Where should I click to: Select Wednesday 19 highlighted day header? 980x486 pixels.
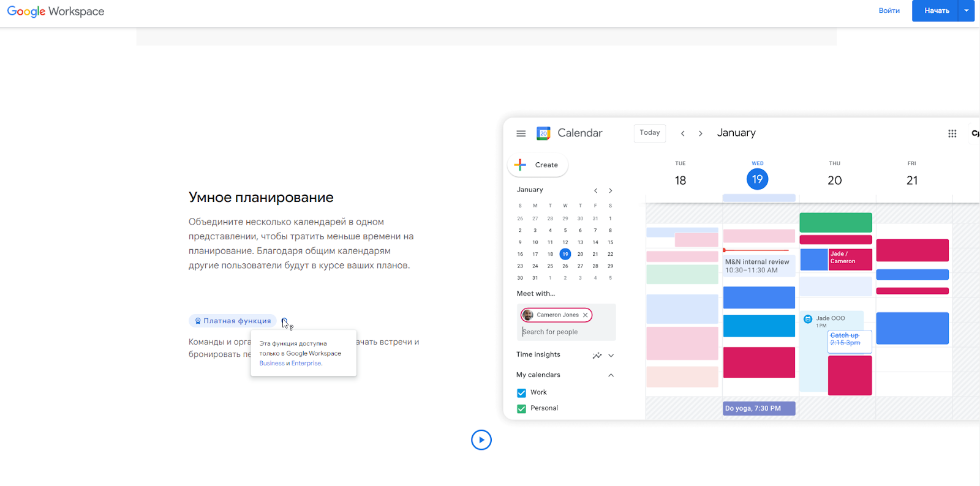click(x=758, y=176)
